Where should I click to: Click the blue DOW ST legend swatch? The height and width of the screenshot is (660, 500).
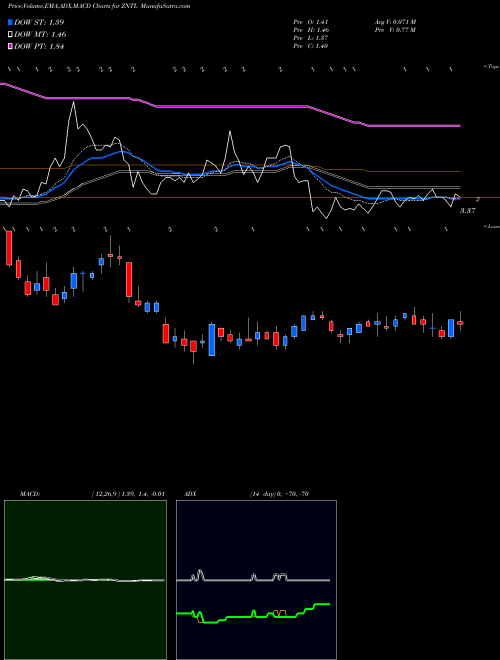point(10,23)
